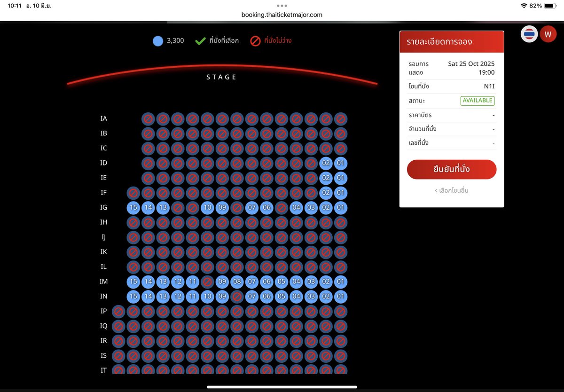Click zone value N1I
564x392 pixels.
click(489, 87)
